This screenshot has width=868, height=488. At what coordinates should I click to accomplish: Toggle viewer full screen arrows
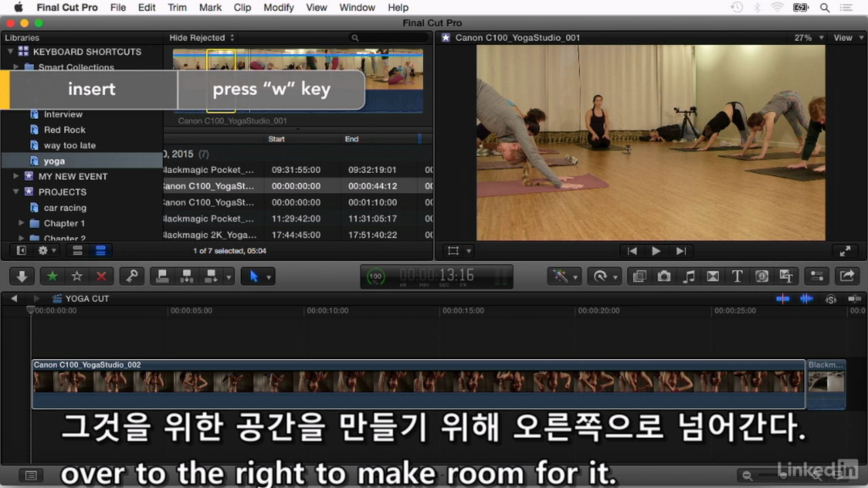point(845,251)
